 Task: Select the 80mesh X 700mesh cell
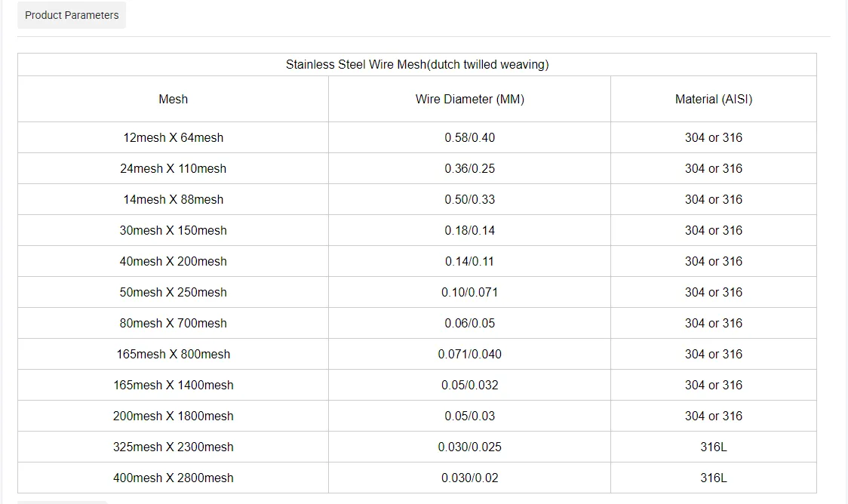coord(174,323)
